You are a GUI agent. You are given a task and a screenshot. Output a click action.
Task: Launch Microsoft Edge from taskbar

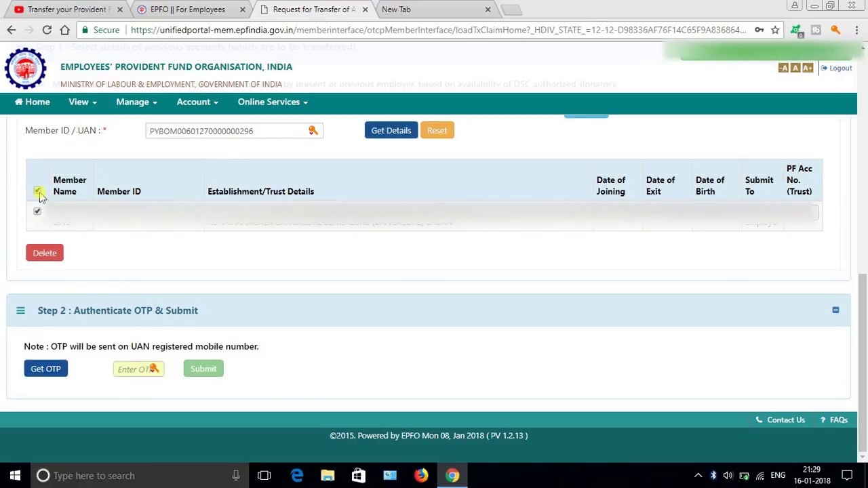tap(297, 475)
